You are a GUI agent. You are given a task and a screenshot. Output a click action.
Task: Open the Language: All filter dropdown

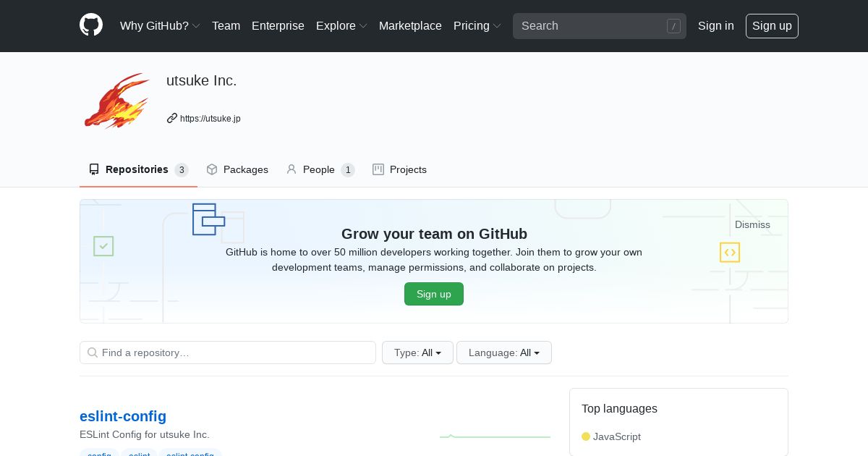pyautogui.click(x=504, y=352)
